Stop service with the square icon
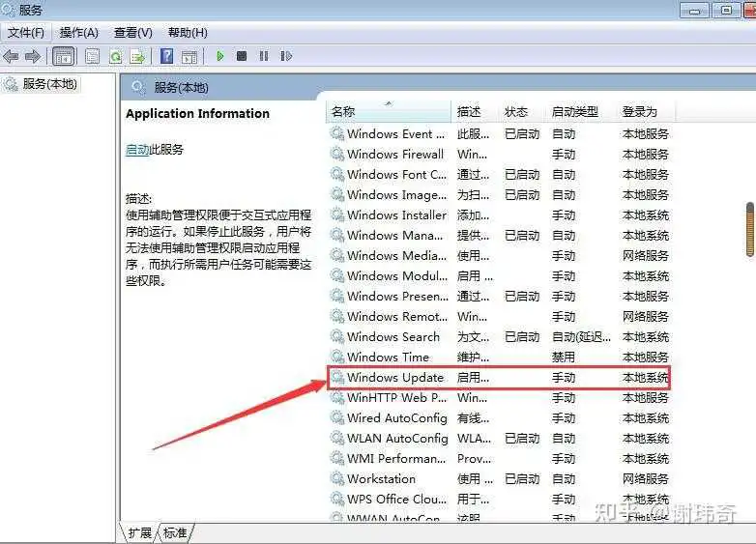This screenshot has width=756, height=544. pos(242,56)
